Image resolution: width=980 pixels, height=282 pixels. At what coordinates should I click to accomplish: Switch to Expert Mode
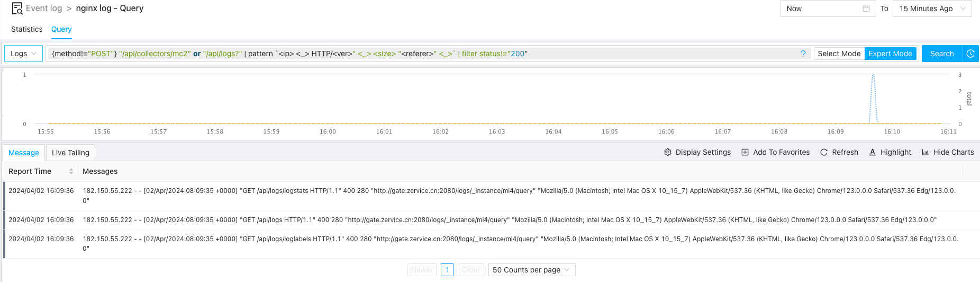[890, 54]
